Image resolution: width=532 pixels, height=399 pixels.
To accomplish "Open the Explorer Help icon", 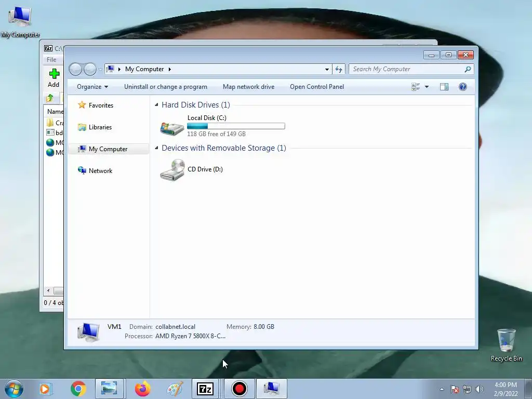I will tap(462, 87).
